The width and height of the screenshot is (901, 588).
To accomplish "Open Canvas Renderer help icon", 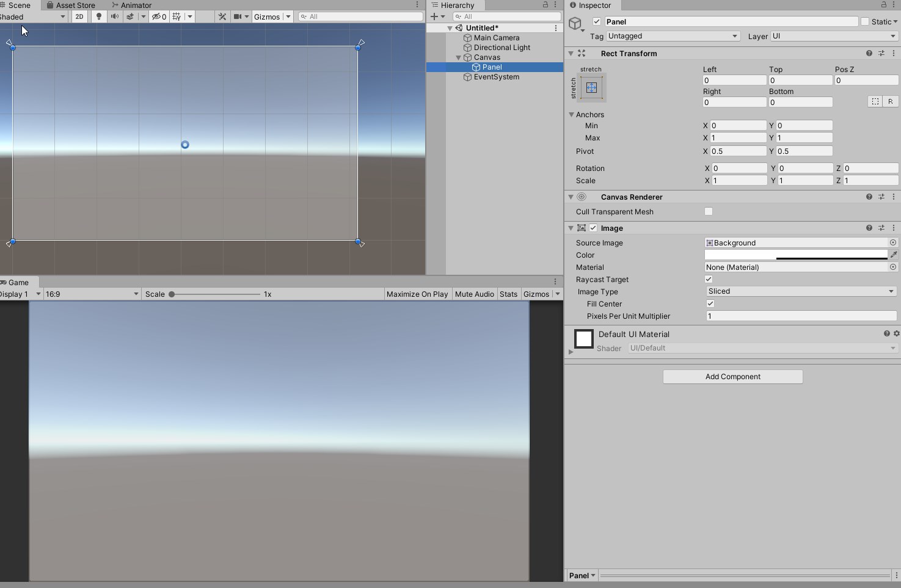I will pyautogui.click(x=869, y=197).
